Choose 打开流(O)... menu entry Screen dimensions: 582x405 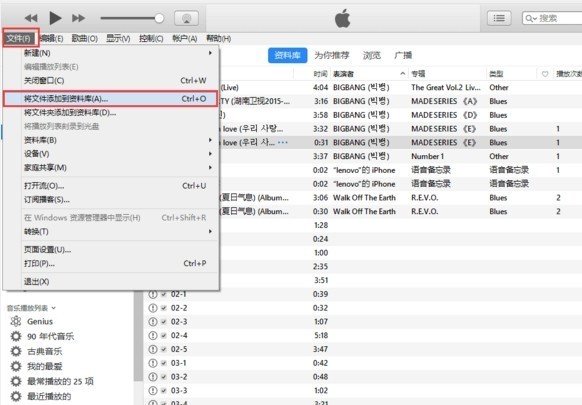point(111,186)
